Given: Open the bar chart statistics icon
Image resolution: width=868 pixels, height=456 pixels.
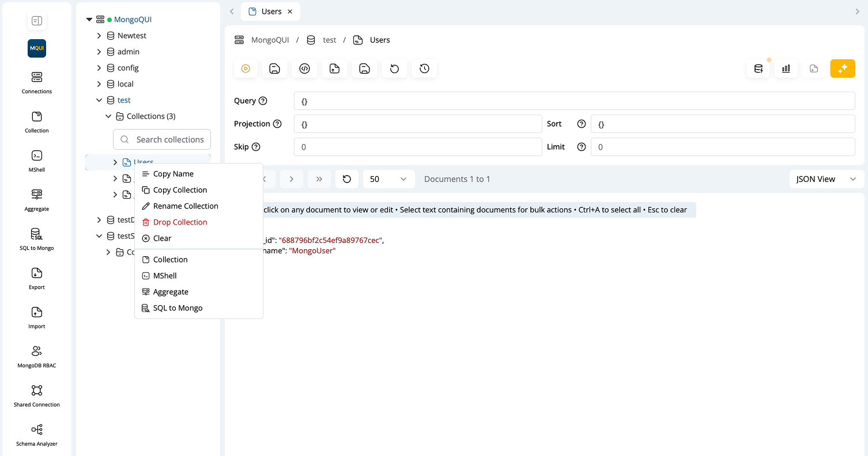Looking at the screenshot, I should (x=786, y=69).
